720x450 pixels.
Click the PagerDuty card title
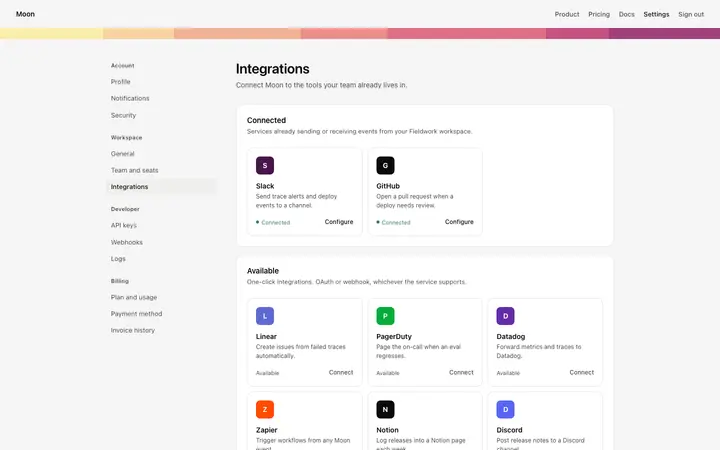(x=394, y=337)
